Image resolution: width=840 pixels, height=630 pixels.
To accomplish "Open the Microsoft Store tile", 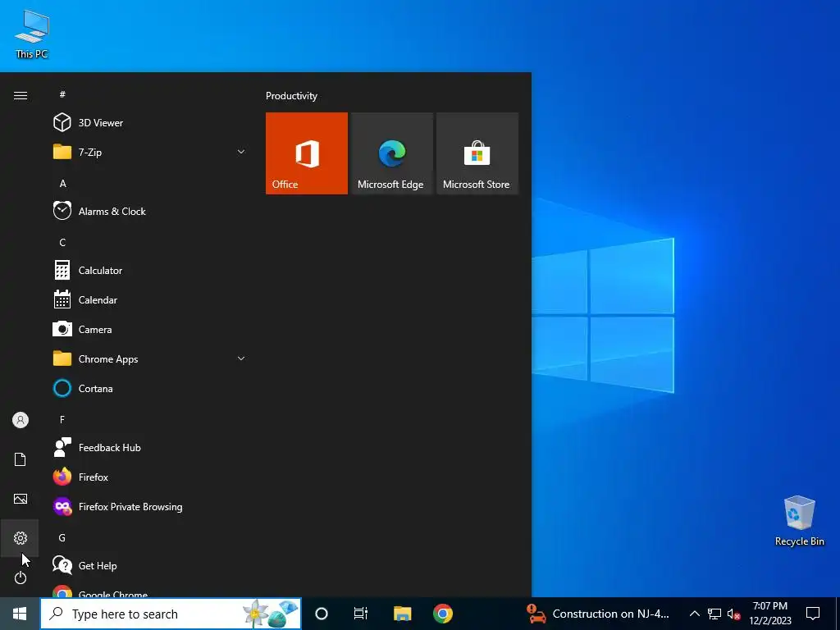I will [477, 153].
